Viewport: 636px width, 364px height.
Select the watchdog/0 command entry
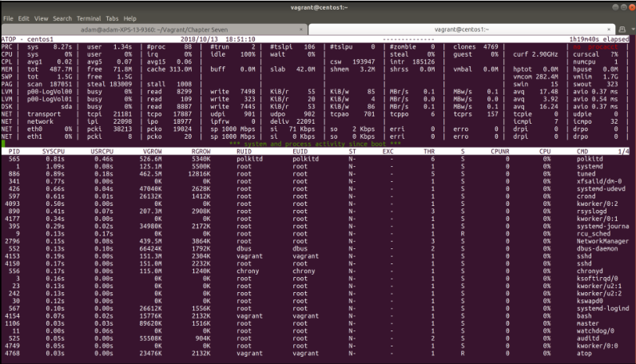point(595,330)
